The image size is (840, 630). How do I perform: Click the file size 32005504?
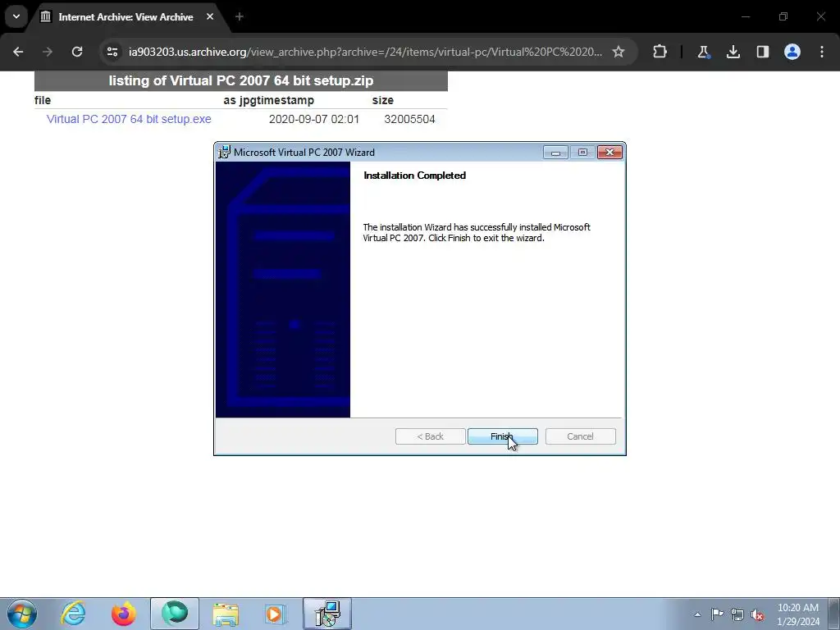(x=410, y=119)
